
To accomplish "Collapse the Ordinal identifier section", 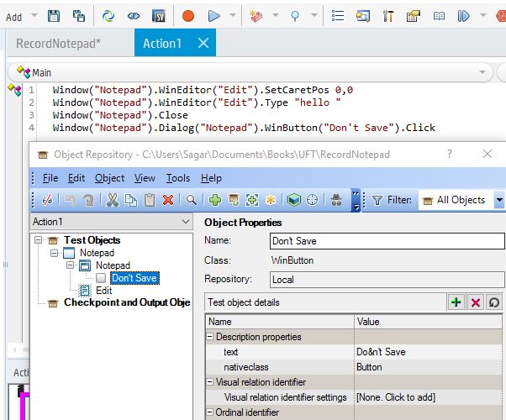I will tap(210, 412).
